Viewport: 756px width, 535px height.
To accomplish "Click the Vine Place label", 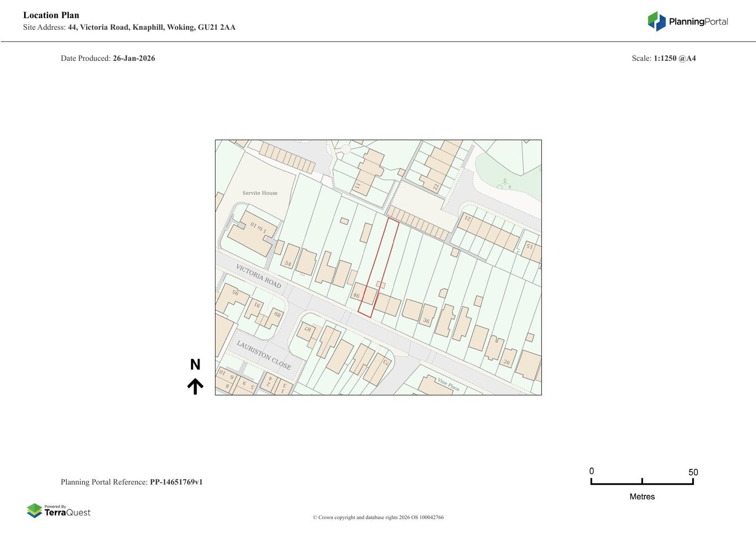I will (x=448, y=384).
